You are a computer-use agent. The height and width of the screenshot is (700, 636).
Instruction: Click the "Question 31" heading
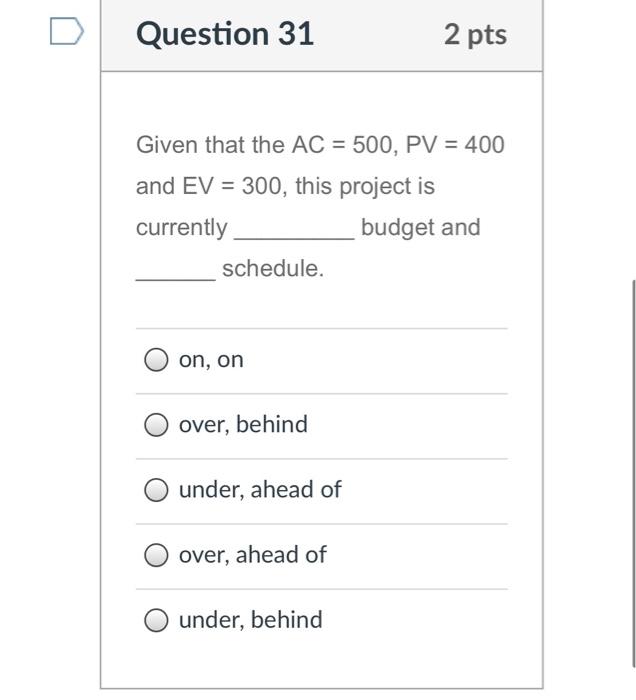[225, 34]
